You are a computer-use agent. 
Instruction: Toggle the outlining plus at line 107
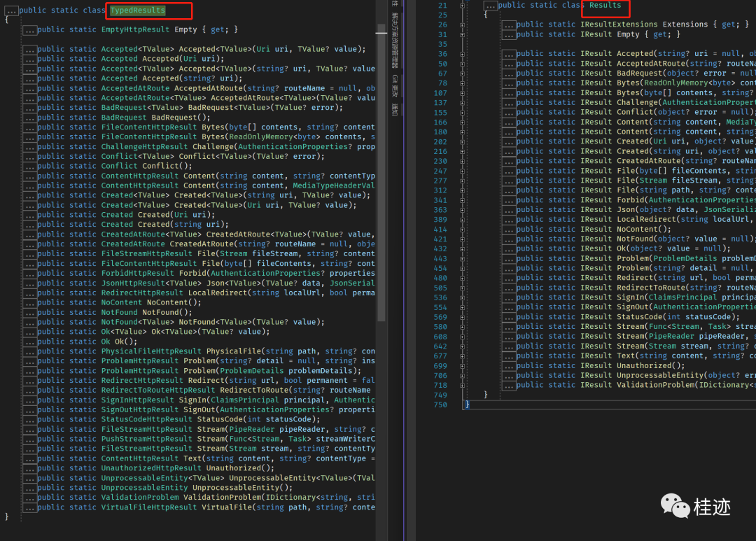point(463,93)
